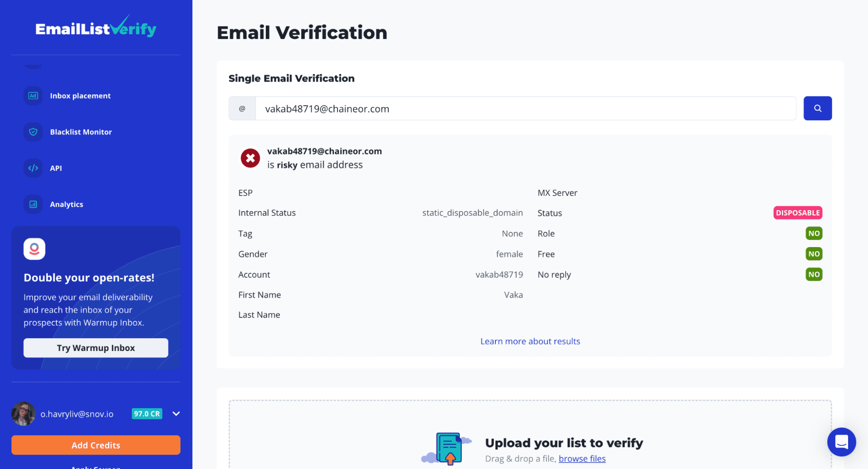Click the user profile avatar
This screenshot has width=868, height=469.
pyautogui.click(x=23, y=414)
